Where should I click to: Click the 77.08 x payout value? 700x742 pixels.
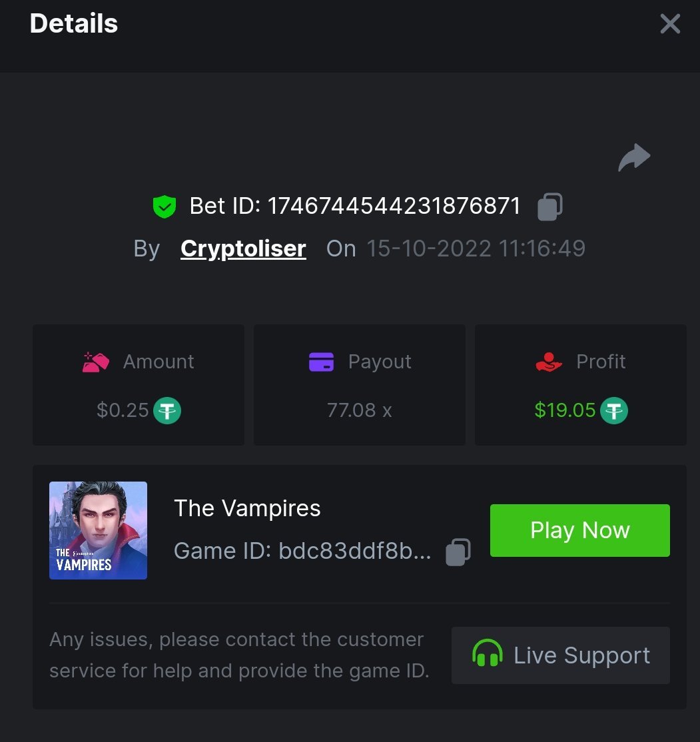pyautogui.click(x=359, y=410)
